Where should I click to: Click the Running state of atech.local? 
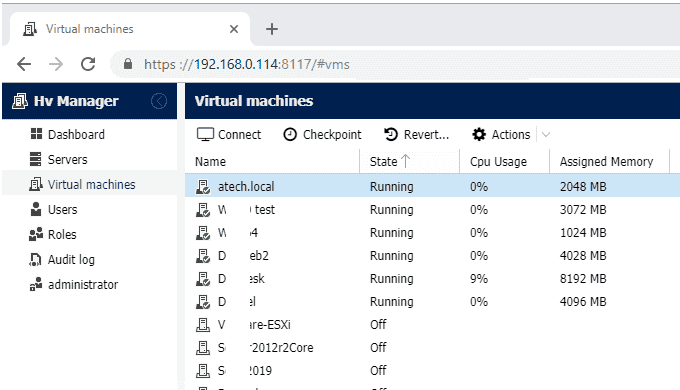[x=392, y=187]
